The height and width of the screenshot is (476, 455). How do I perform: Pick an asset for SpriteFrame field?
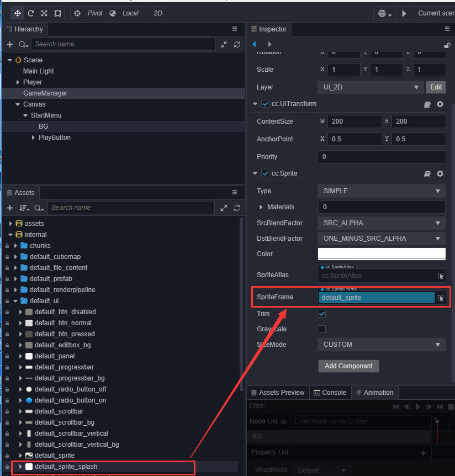[441, 298]
